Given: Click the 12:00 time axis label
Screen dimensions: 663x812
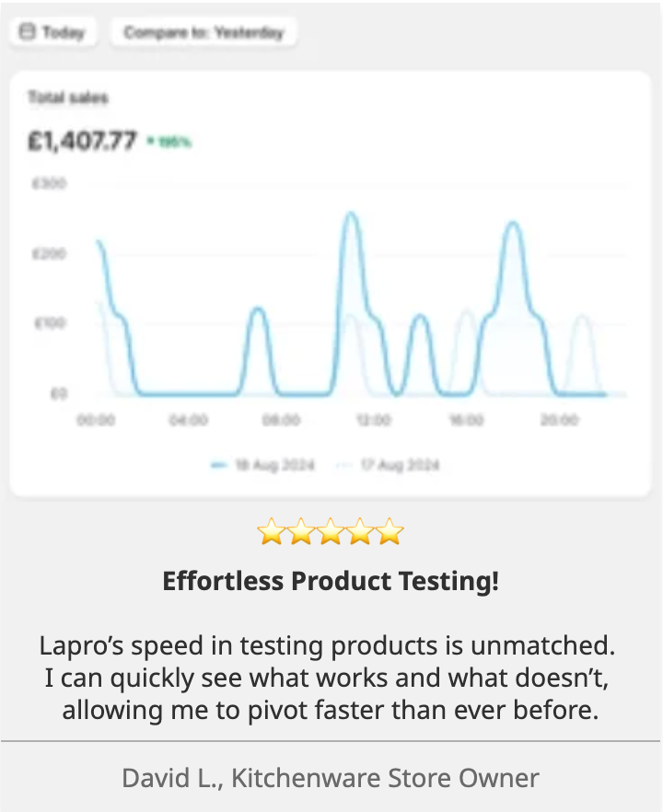Looking at the screenshot, I should pos(373,420).
